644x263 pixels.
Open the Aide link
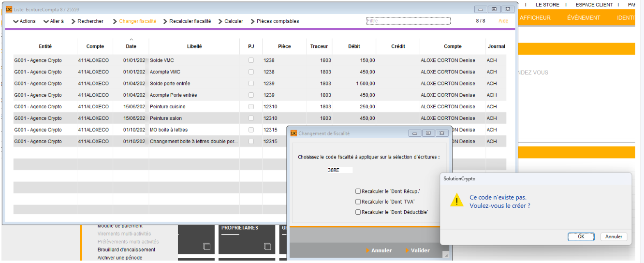[x=503, y=21]
